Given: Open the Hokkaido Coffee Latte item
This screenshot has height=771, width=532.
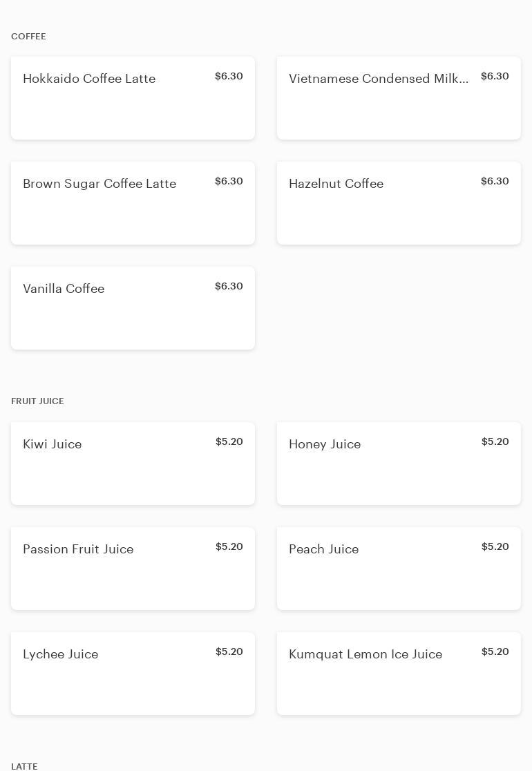Looking at the screenshot, I should pyautogui.click(x=133, y=98).
